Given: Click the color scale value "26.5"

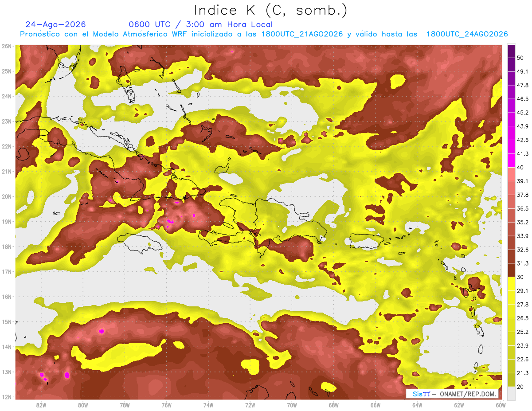Looking at the screenshot, I should [523, 318].
